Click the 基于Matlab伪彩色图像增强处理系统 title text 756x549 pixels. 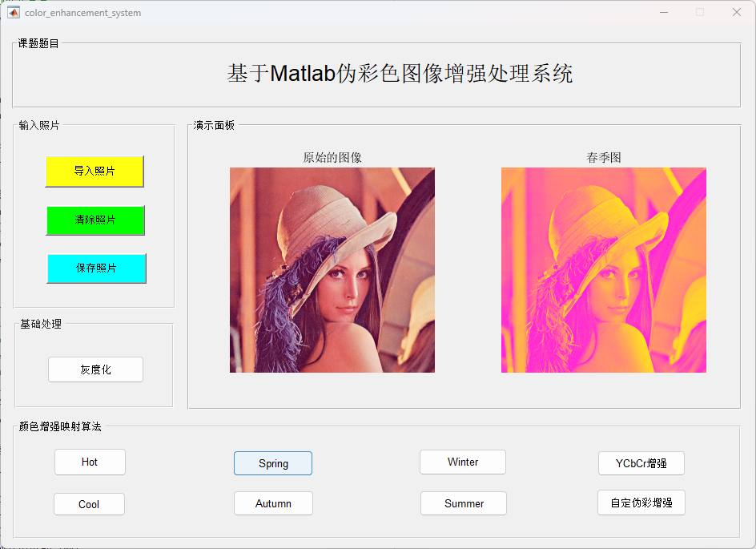click(400, 74)
